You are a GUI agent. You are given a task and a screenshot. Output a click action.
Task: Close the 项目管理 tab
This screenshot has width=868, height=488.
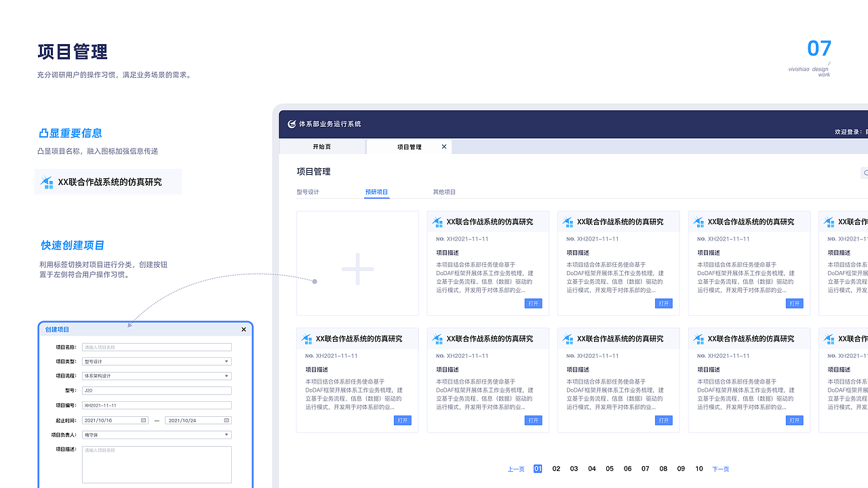point(445,146)
